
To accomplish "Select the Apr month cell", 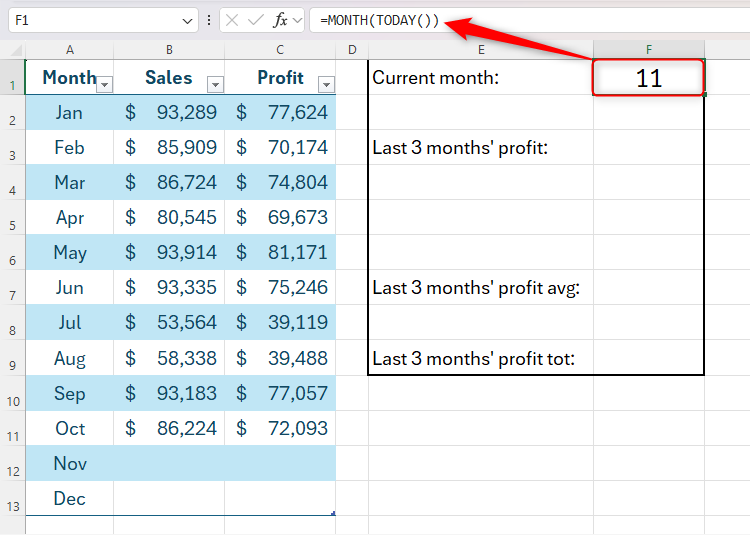I will pos(70,218).
